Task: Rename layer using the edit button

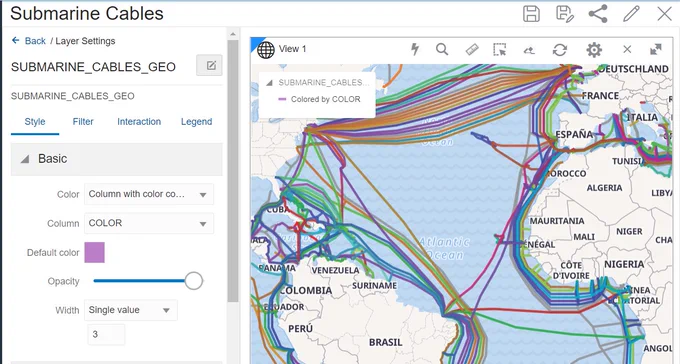Action: pyautogui.click(x=209, y=66)
